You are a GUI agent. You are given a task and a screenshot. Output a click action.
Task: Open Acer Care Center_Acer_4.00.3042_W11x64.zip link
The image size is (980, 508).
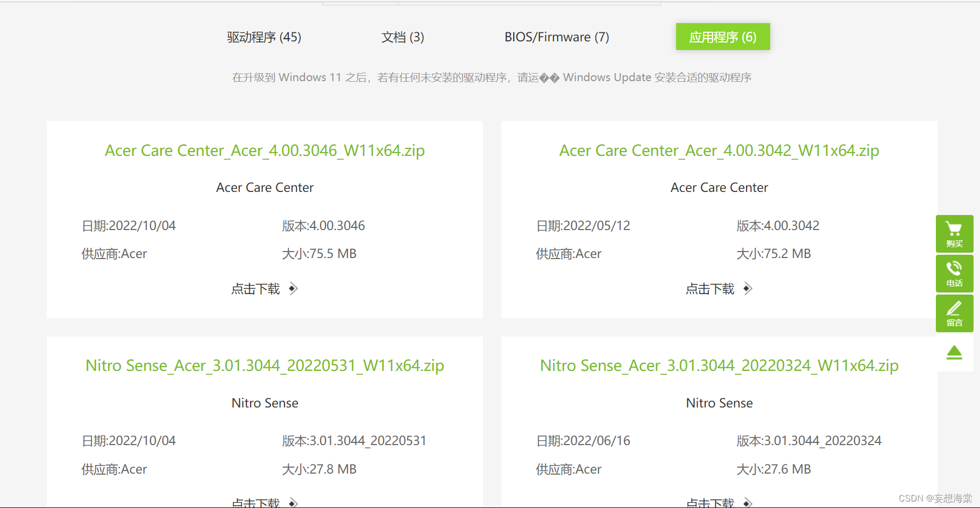point(719,151)
